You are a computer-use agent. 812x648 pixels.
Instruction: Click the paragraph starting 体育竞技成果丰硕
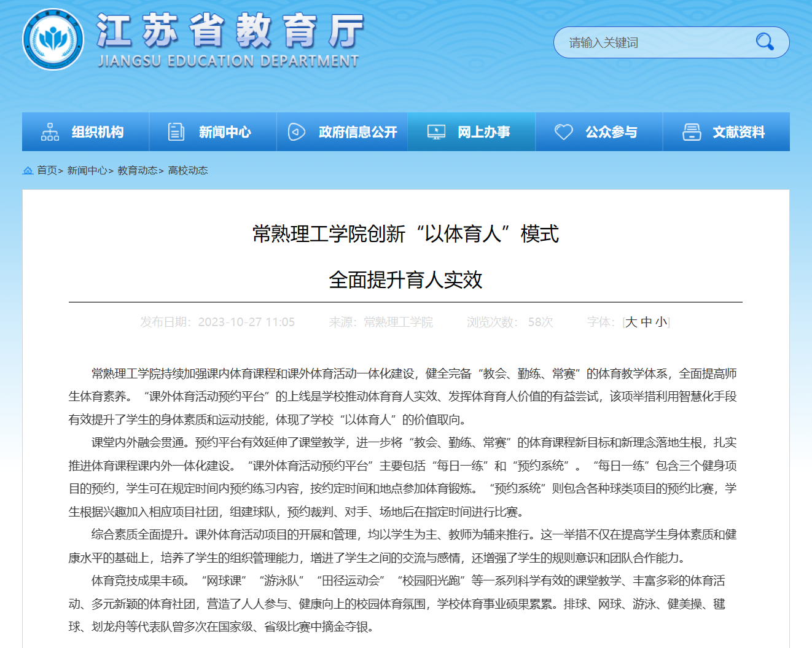click(397, 604)
